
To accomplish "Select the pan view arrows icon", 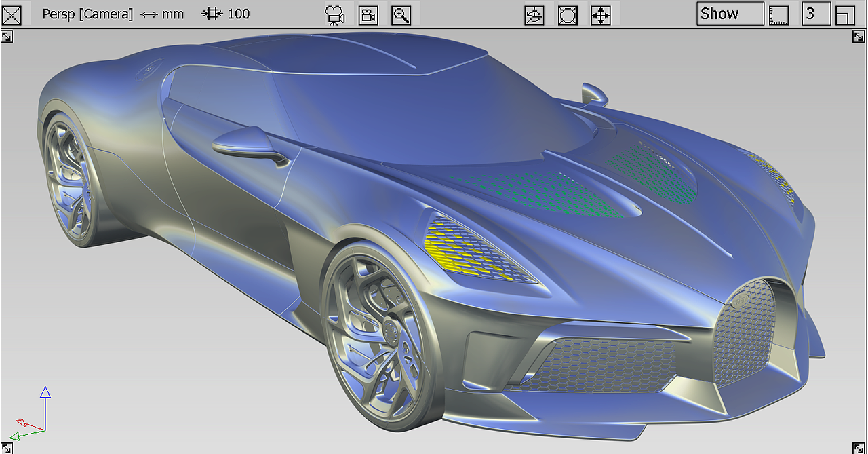I will coord(601,15).
